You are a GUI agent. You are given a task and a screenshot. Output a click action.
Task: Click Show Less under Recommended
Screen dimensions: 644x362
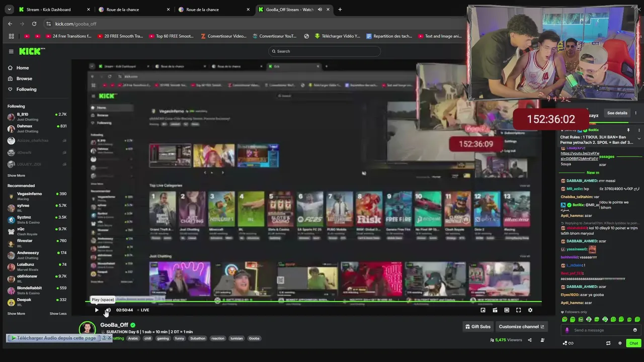click(x=58, y=314)
